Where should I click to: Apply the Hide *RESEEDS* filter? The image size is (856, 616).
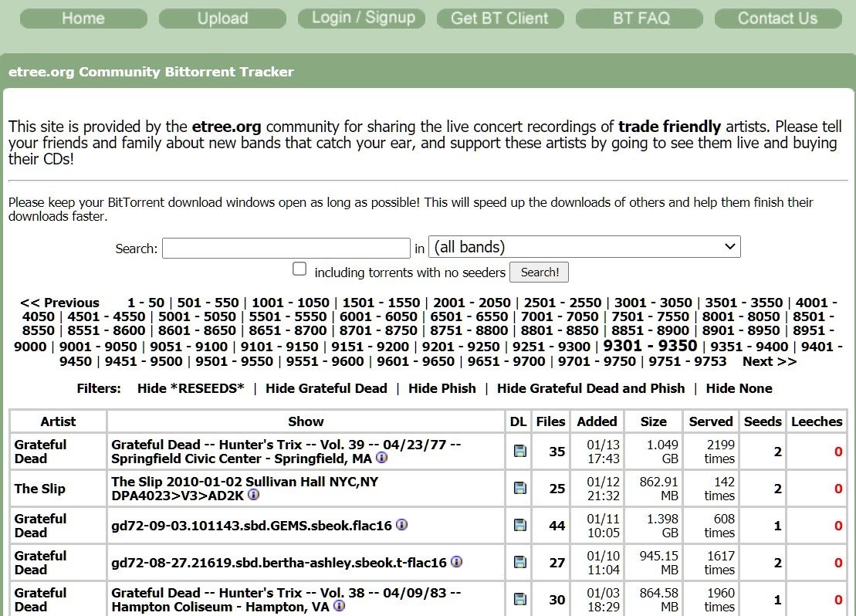(x=191, y=388)
